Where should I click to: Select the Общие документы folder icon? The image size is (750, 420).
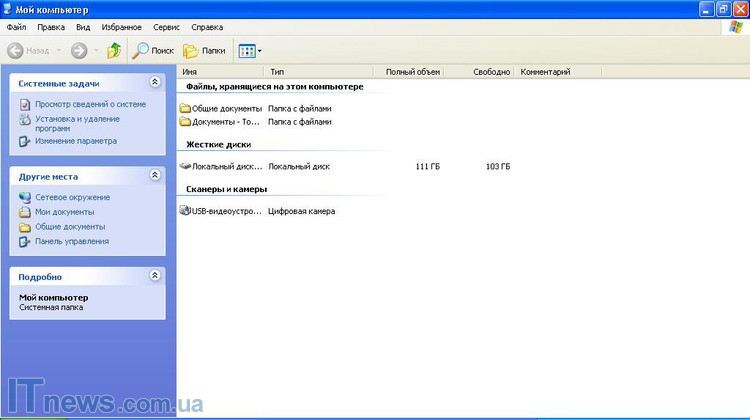point(185,108)
